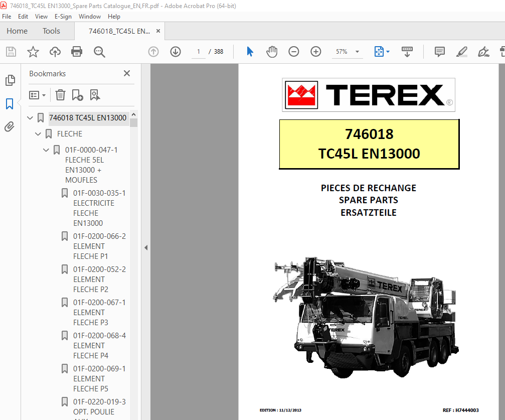This screenshot has width=505, height=420.
Task: Go to previous page arrow
Action: click(153, 52)
